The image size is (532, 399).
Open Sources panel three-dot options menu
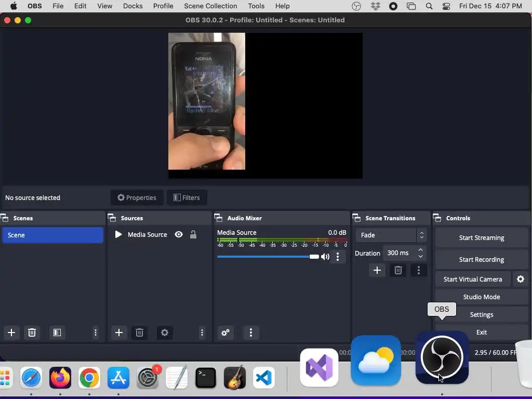(x=202, y=332)
